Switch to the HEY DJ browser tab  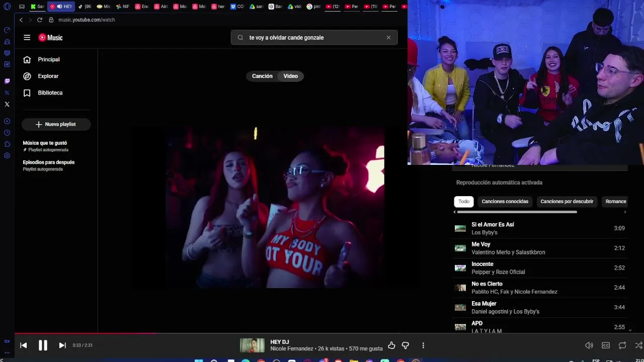pyautogui.click(x=61, y=7)
